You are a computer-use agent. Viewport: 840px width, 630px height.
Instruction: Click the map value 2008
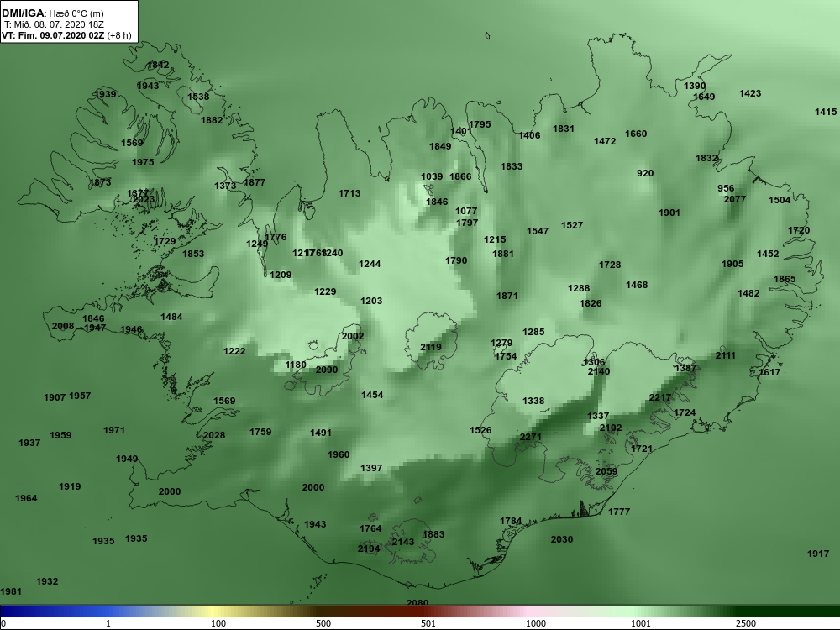[63, 326]
